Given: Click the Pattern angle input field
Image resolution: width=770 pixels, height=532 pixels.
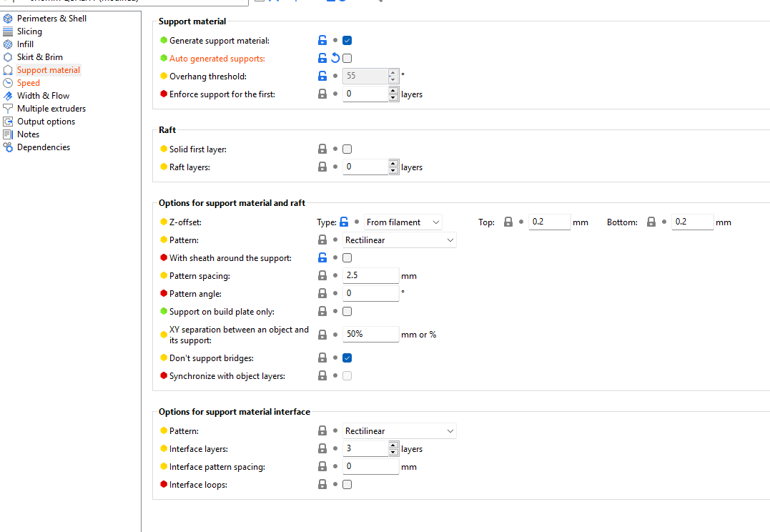Looking at the screenshot, I should [371, 293].
